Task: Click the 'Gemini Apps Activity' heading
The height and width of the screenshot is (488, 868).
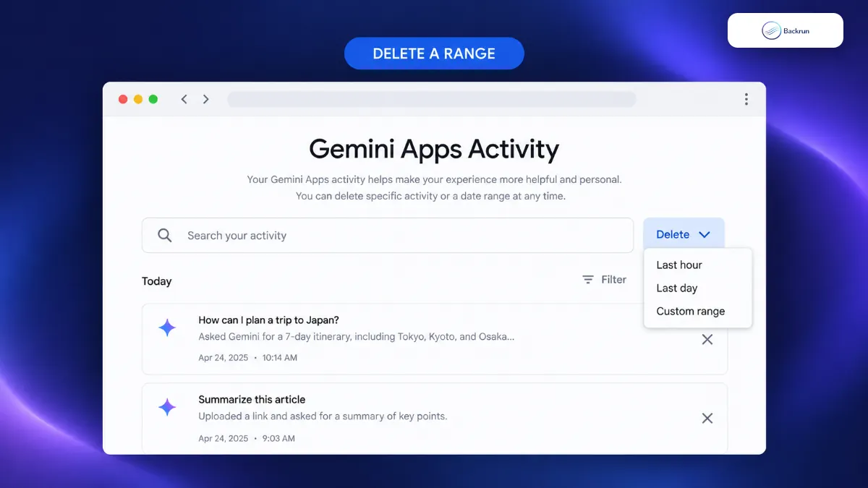Action: 434,149
